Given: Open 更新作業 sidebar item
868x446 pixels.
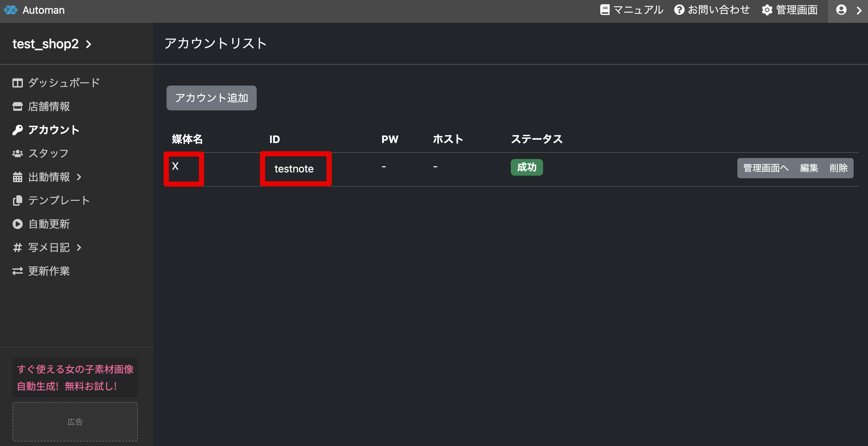Looking at the screenshot, I should coord(49,271).
